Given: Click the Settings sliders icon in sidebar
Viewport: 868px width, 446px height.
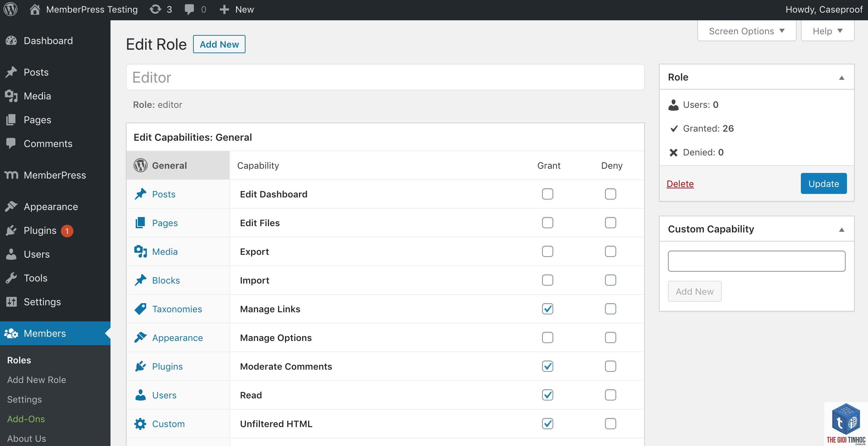Looking at the screenshot, I should (11, 302).
